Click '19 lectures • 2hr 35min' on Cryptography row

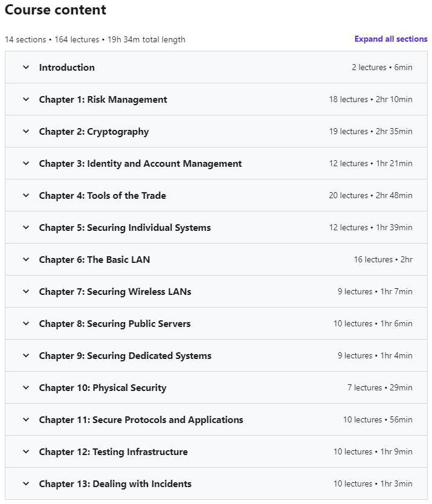point(370,132)
